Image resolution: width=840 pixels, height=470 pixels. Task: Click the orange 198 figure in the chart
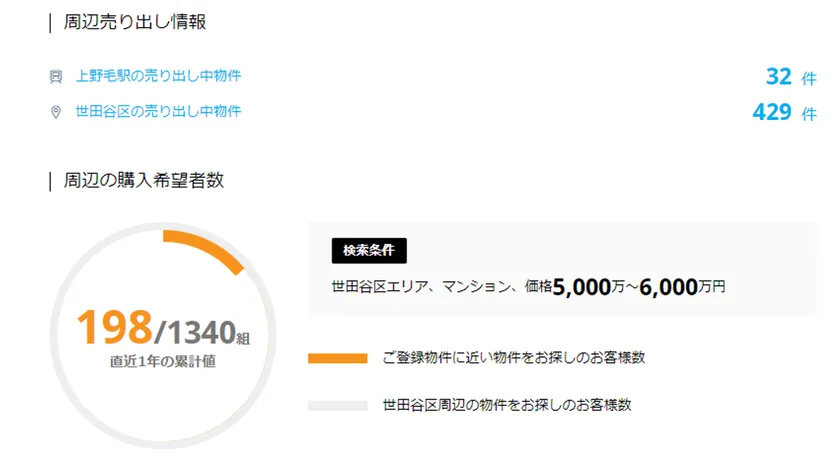(x=113, y=326)
